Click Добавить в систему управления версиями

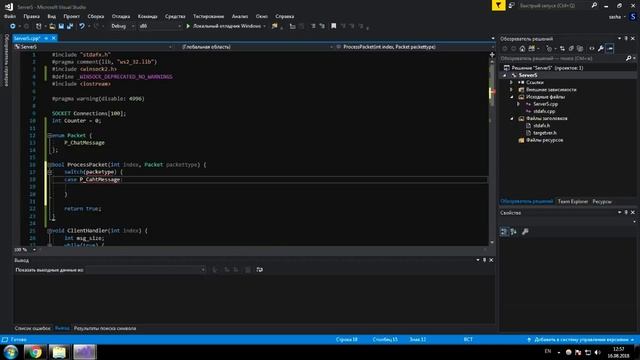[x=581, y=340]
